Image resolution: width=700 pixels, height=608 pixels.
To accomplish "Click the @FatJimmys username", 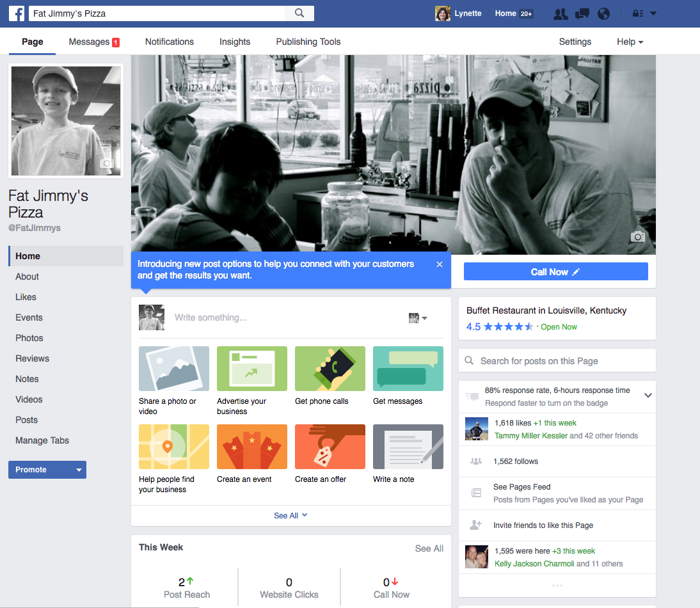I will click(35, 228).
